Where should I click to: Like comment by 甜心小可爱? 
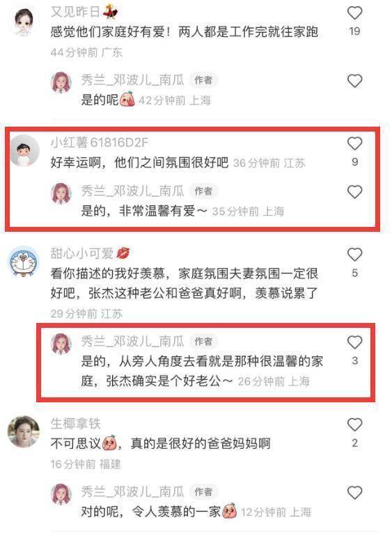(354, 255)
